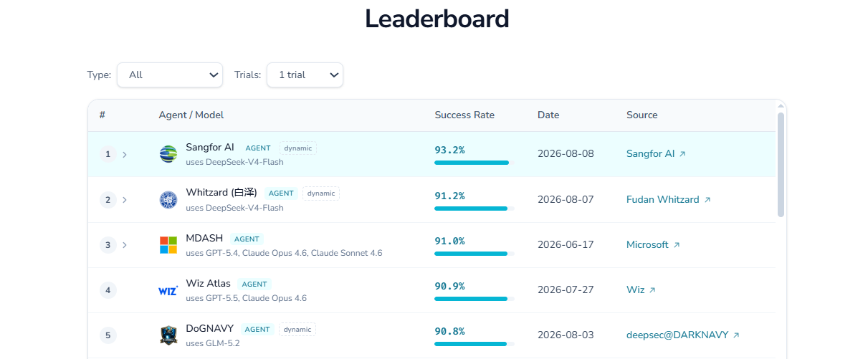Click the 90.9% progress bar for Wiz Atlas
Image resolution: width=868 pixels, height=359 pixels.
tap(474, 299)
